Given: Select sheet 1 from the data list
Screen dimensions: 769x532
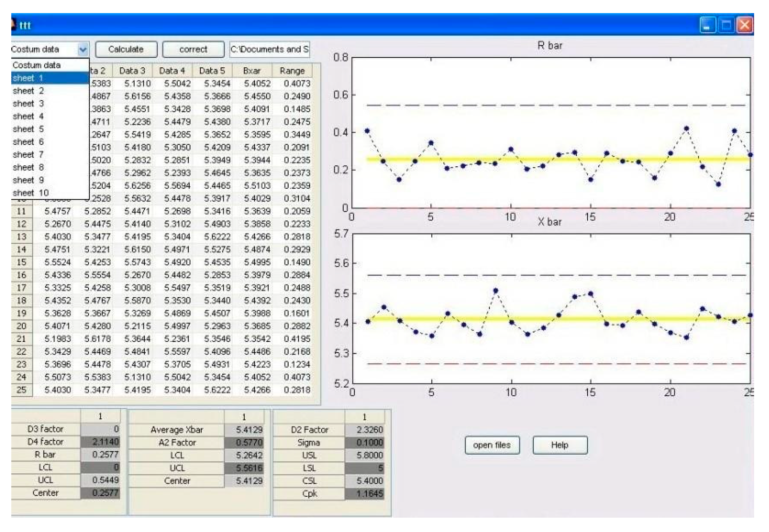Looking at the screenshot, I should click(x=28, y=78).
